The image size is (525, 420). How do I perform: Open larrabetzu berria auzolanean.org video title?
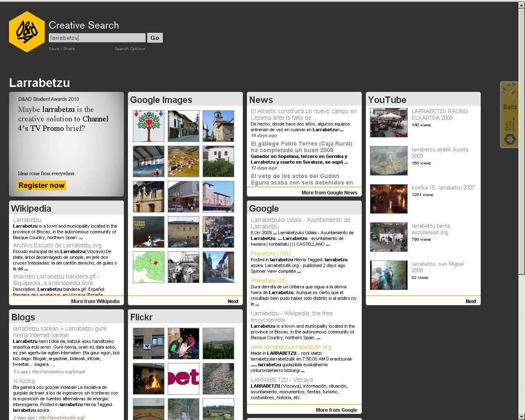431,229
